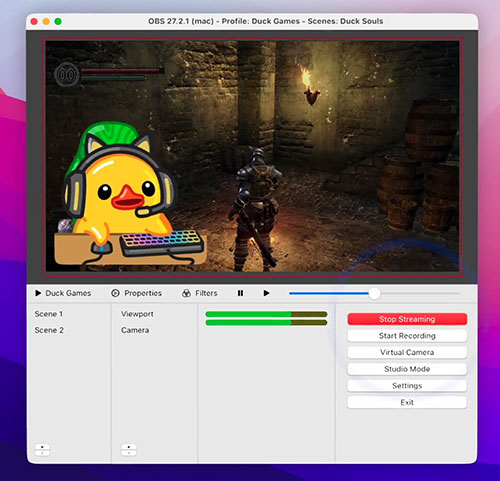Viewport: 500px width, 481px height.
Task: Minimize the OBS window
Action: (x=46, y=21)
